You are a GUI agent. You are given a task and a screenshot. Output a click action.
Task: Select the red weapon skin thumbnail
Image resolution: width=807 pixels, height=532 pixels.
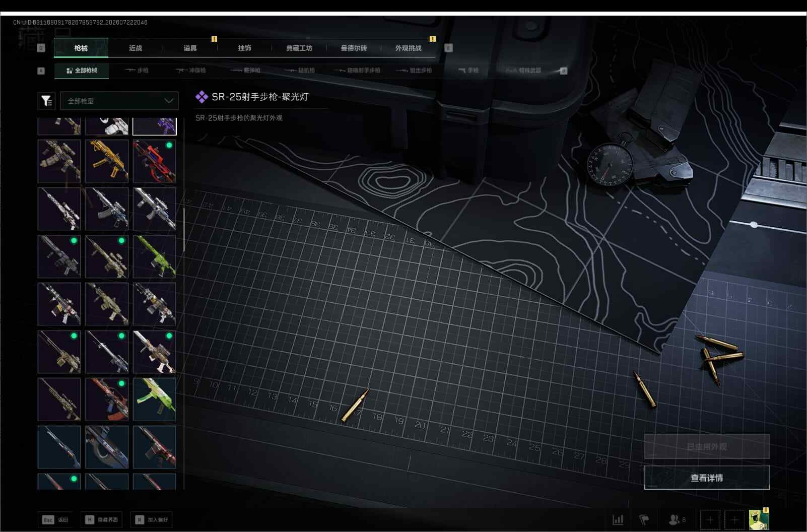pyautogui.click(x=154, y=161)
